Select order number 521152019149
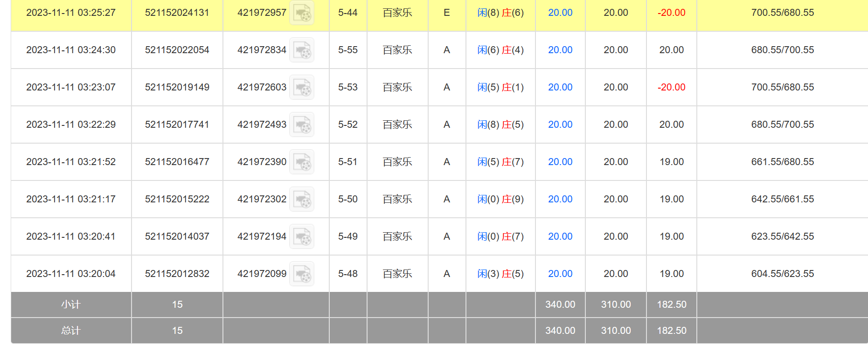 (177, 87)
